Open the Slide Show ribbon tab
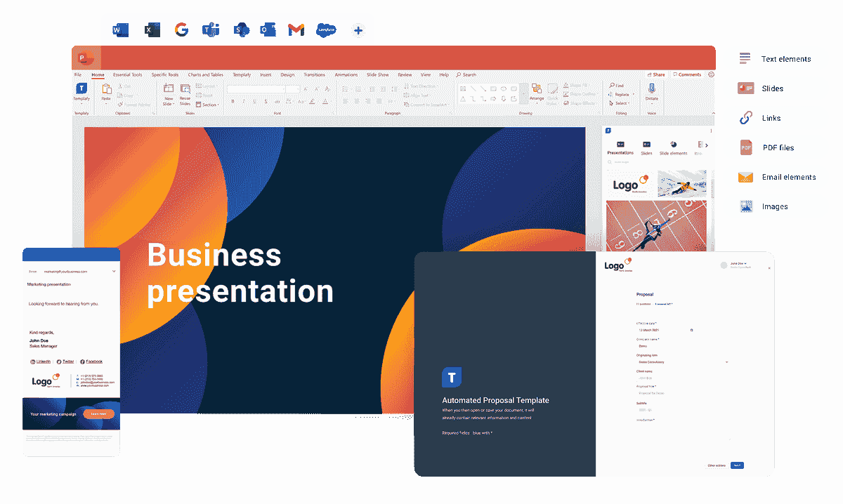This screenshot has width=843, height=504. click(x=378, y=74)
